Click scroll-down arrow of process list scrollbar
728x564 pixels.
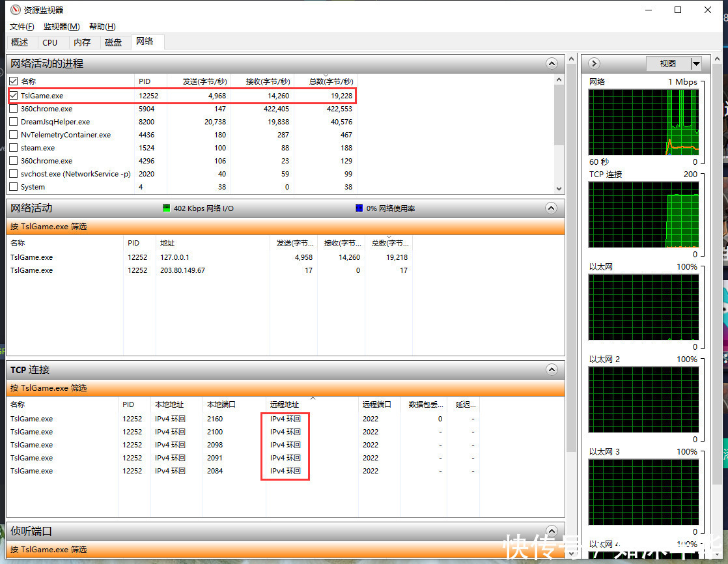point(559,188)
